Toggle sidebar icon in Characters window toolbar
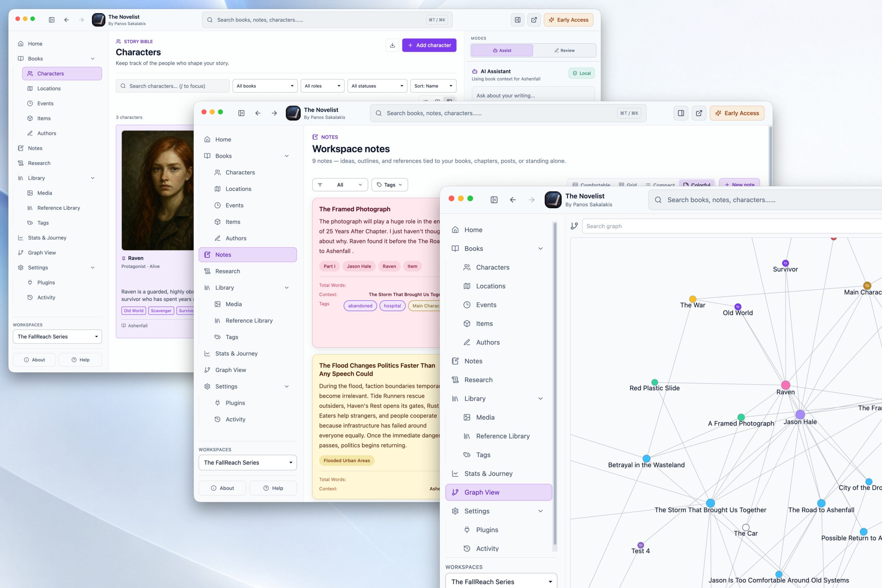 52,20
